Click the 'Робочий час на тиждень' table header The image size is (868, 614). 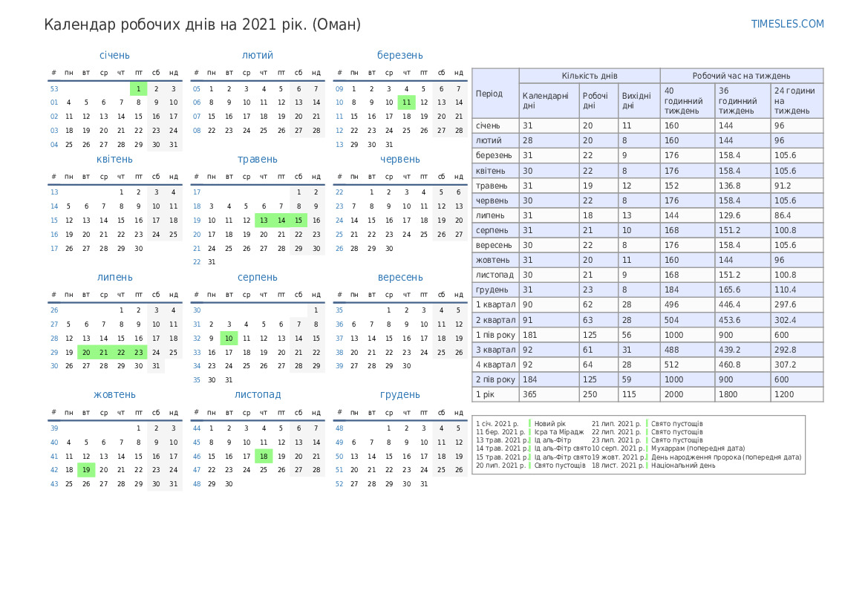(741, 76)
